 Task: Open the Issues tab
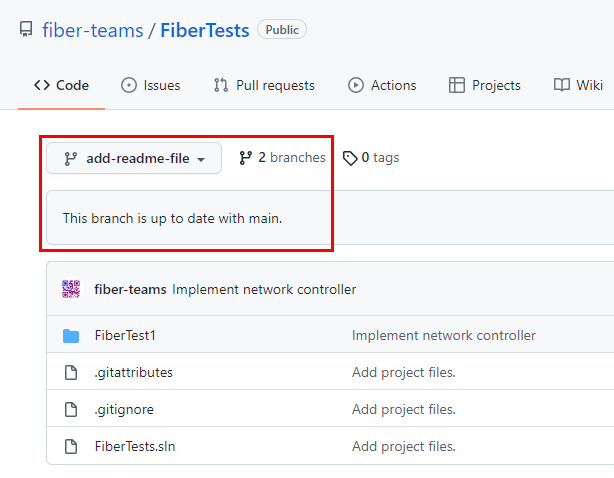[x=150, y=85]
